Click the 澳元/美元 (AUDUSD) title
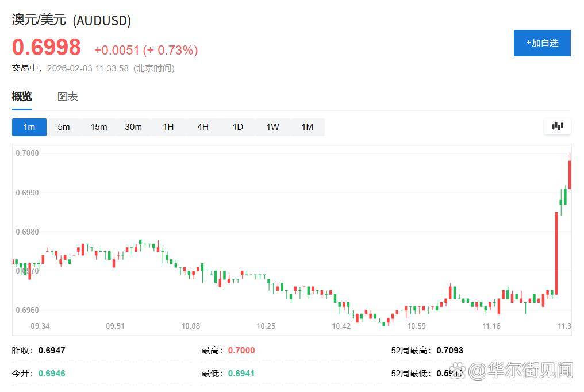584x392 pixels. 71,21
